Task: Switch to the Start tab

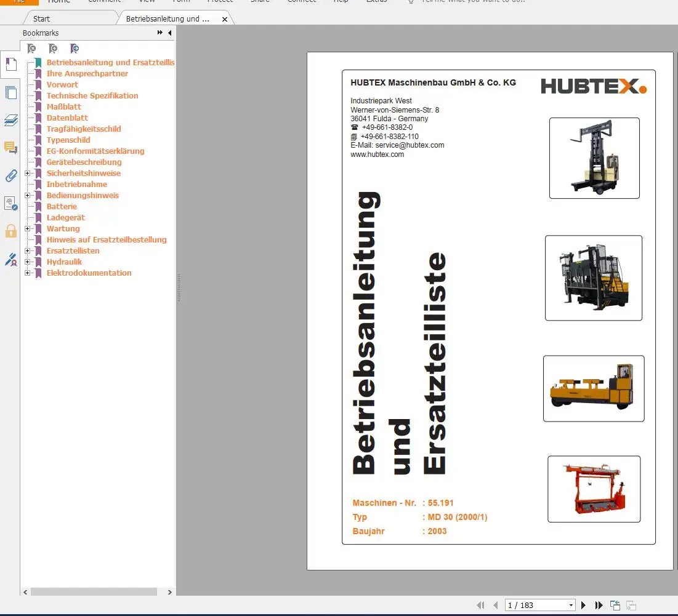Action: click(x=40, y=18)
